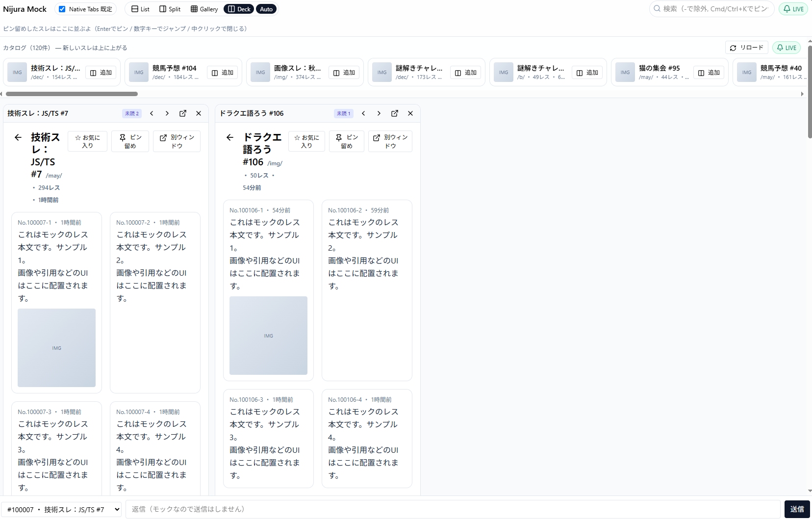The height and width of the screenshot is (521, 812).
Task: Click back arrow in ドラクエ語ろう thread
Action: pos(230,137)
